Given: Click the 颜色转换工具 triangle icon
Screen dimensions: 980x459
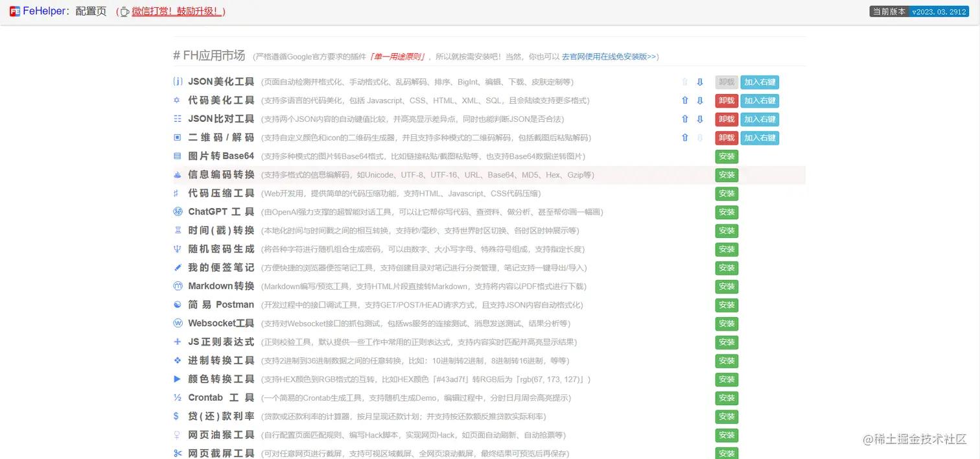Looking at the screenshot, I should [178, 379].
